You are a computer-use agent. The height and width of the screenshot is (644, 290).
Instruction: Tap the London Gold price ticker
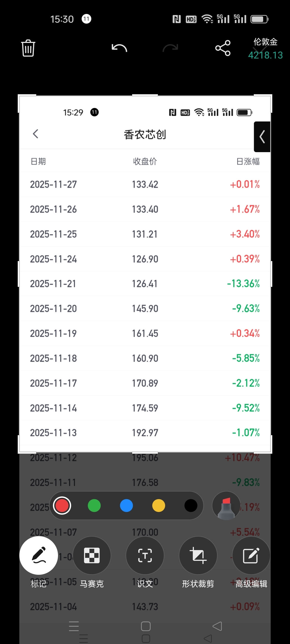point(265,49)
